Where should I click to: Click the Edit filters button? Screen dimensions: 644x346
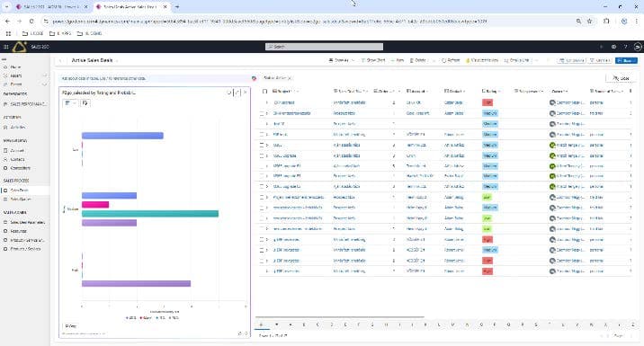(600, 60)
